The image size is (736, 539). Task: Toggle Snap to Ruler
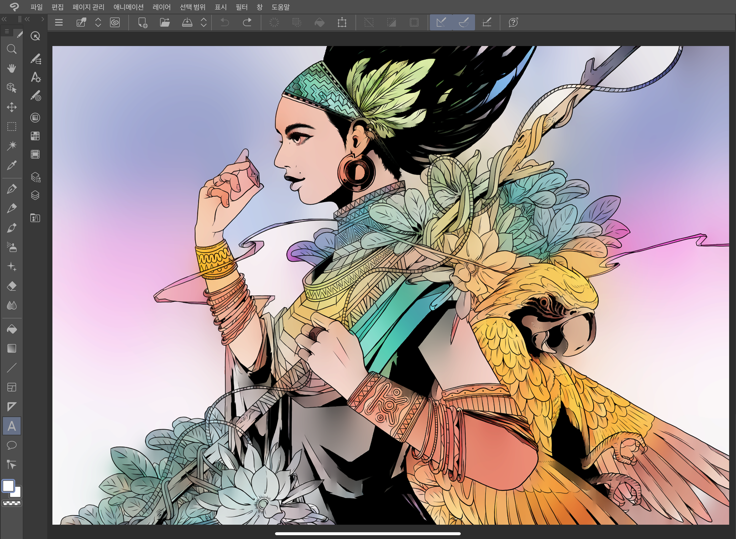coord(441,23)
